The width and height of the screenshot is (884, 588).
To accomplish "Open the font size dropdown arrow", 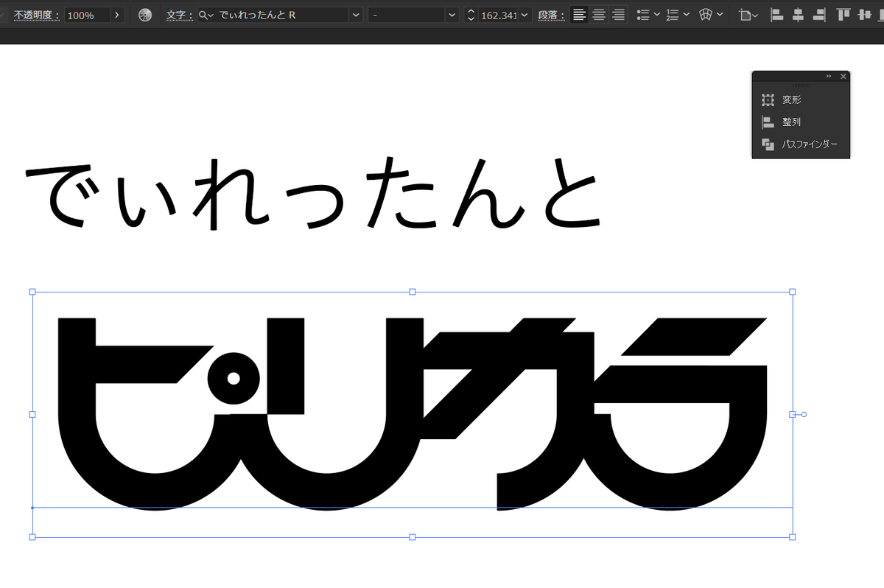I will tap(525, 15).
